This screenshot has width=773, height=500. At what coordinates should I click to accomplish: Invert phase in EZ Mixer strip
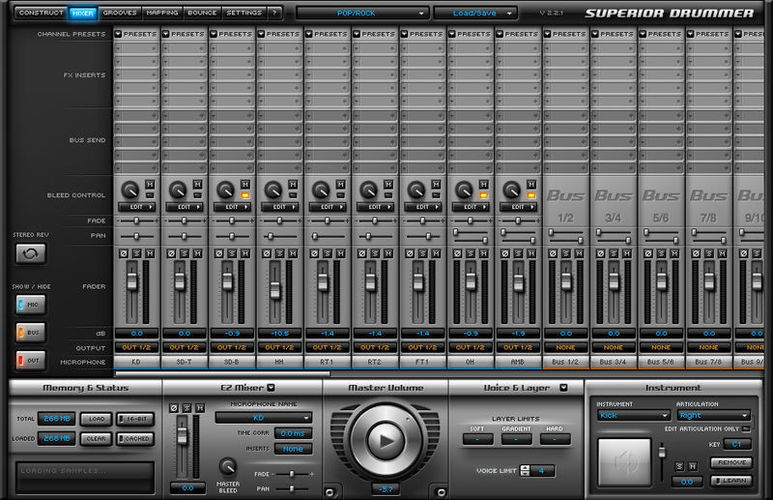pos(174,408)
